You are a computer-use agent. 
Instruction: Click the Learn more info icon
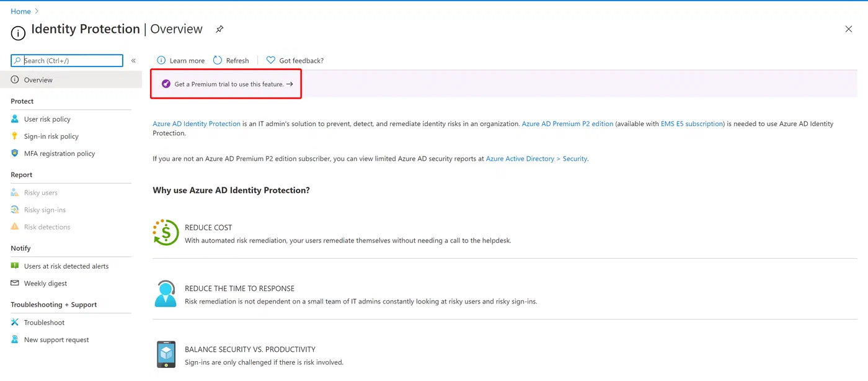(161, 60)
